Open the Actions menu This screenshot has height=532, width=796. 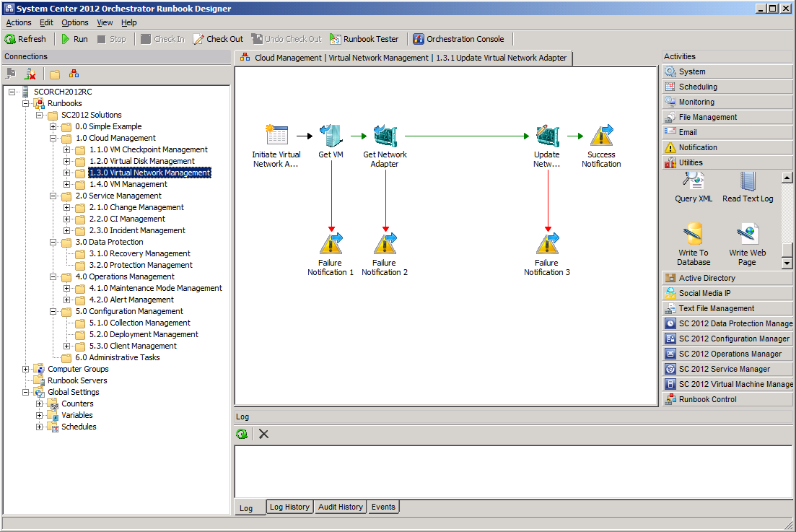click(x=19, y=22)
